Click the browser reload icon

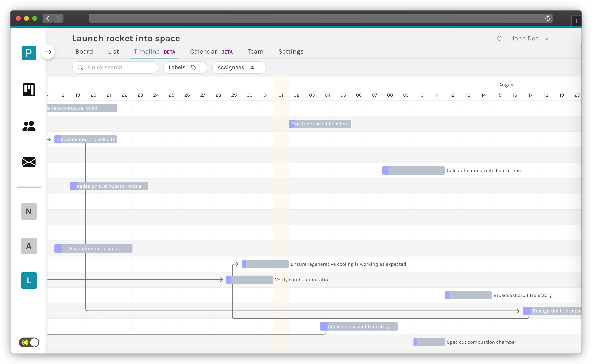point(547,18)
